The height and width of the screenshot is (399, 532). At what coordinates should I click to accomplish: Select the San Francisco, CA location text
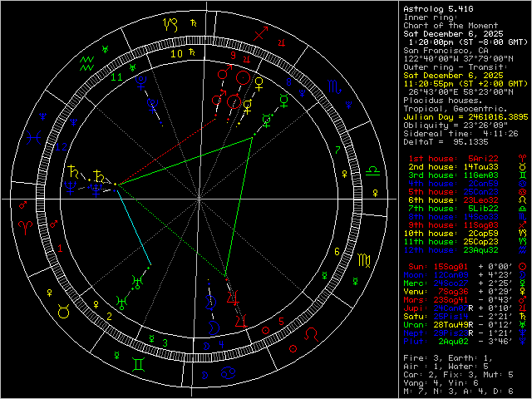436,50
